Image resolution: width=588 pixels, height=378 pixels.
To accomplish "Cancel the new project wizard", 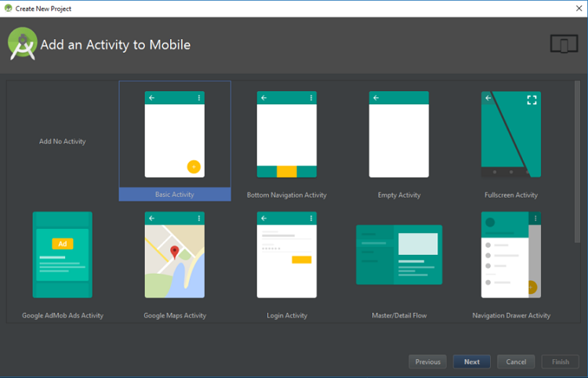I will 516,362.
